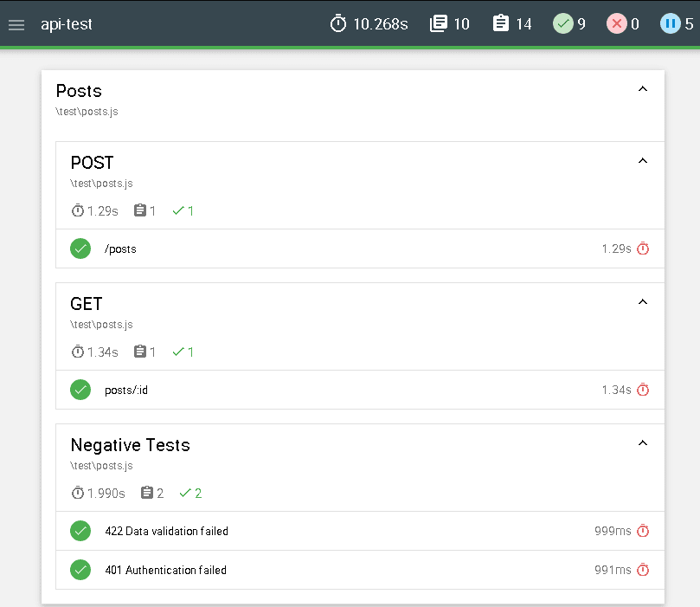Click pass icon for 401 Authentication failed

pos(80,570)
